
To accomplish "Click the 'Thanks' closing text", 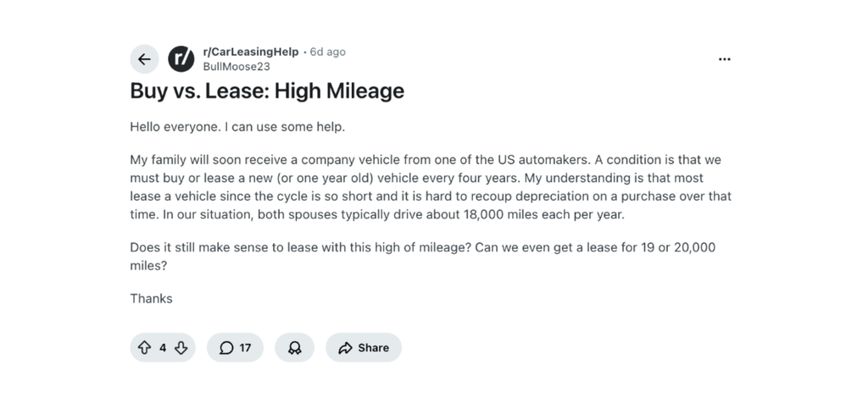I will (x=151, y=298).
